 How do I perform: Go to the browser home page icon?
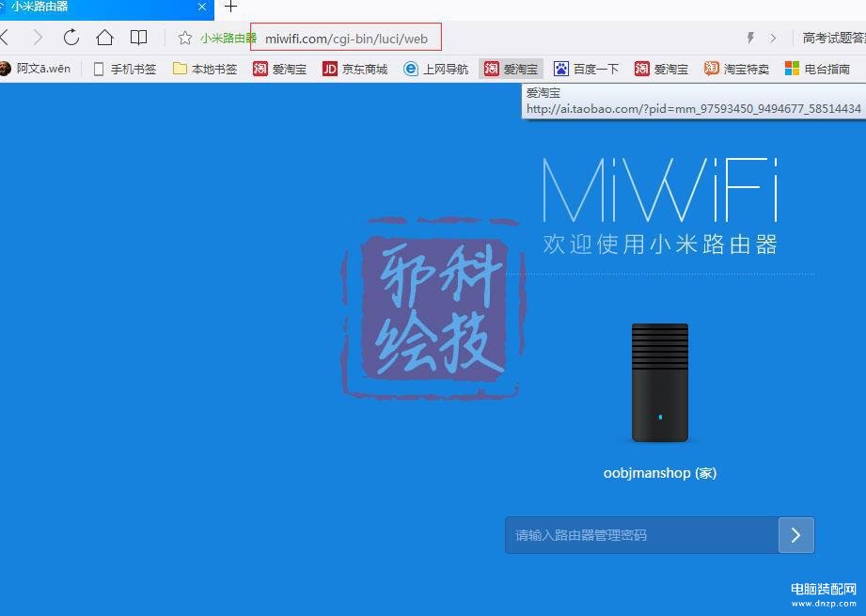[x=104, y=38]
